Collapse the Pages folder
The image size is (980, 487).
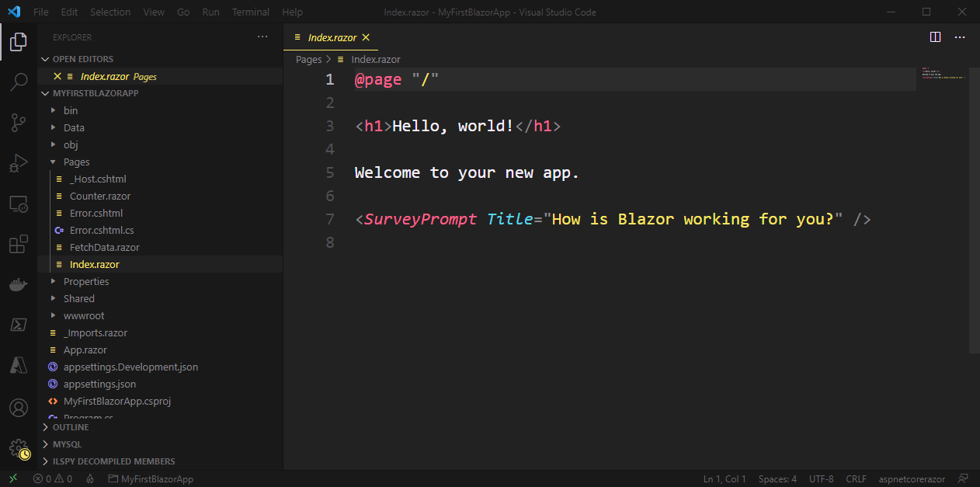(76, 162)
